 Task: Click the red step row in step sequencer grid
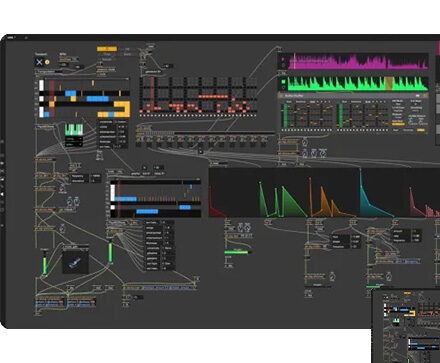pyautogui.click(x=214, y=97)
